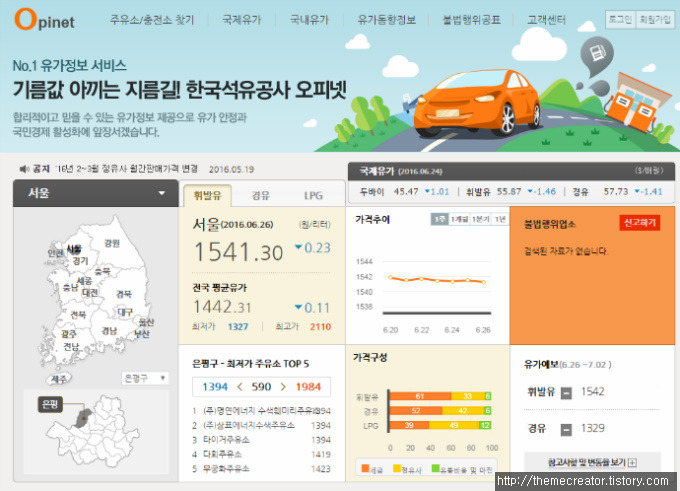Viewport: 680px width, 491px height.
Task: Click 경북 on the Korea map
Action: click(124, 294)
